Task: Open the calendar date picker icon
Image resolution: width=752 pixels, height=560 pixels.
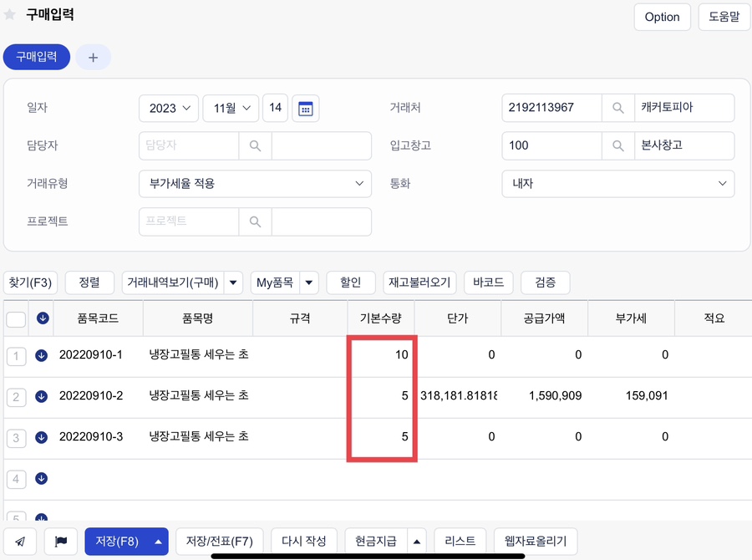Action: [306, 109]
